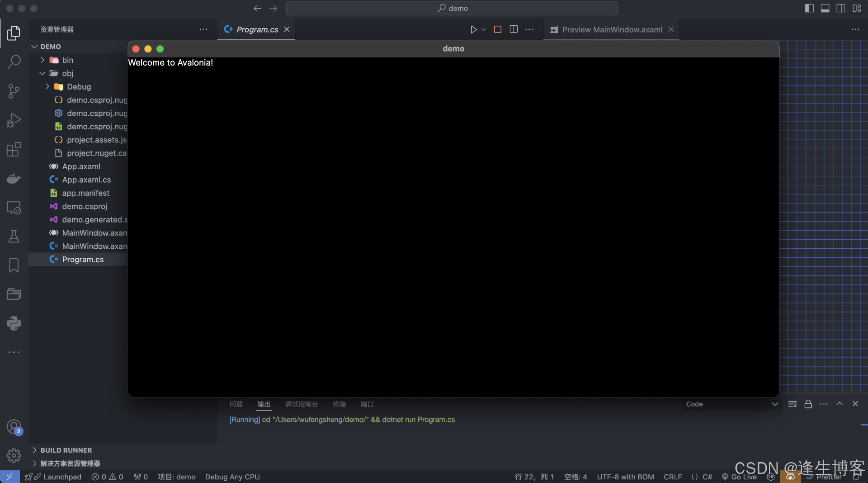Open the Testing flask view
Image resolution: width=868 pixels, height=483 pixels.
[14, 237]
